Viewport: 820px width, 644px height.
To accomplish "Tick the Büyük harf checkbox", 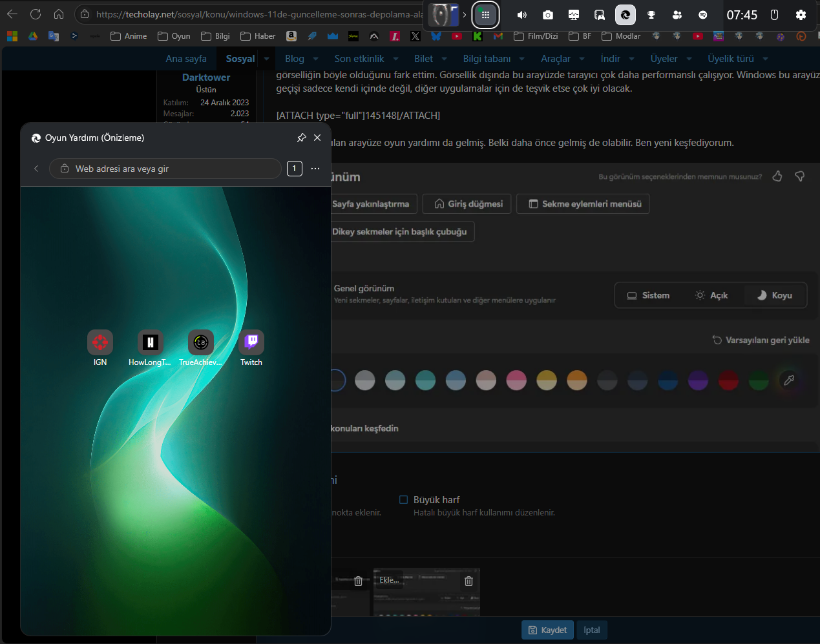I will click(x=404, y=499).
